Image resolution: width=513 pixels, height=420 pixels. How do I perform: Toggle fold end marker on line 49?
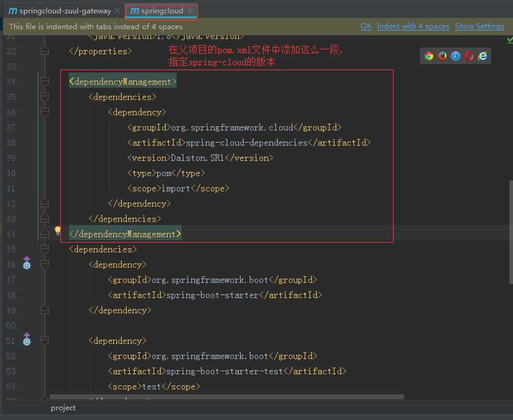(x=45, y=310)
